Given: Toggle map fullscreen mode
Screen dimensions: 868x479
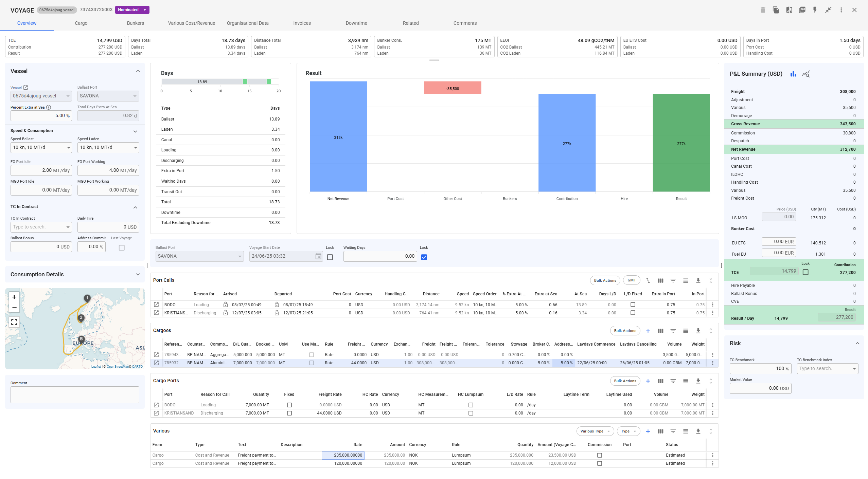Looking at the screenshot, I should [x=14, y=322].
